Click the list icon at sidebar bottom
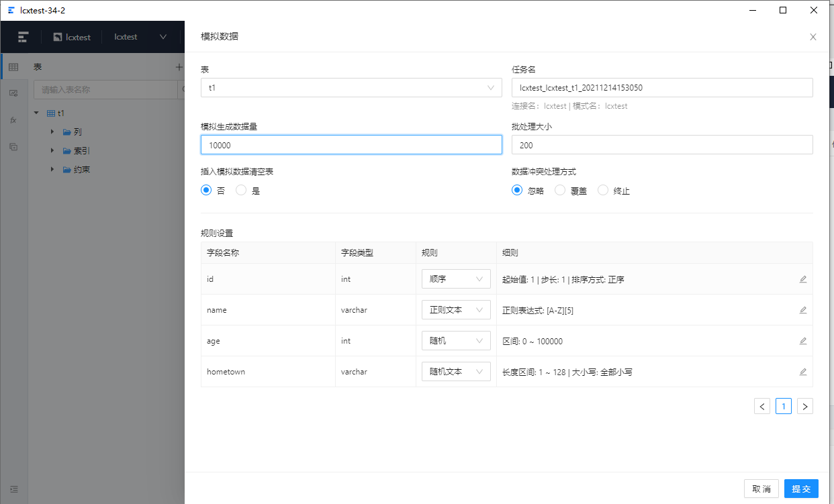Image resolution: width=834 pixels, height=504 pixels. click(x=13, y=489)
